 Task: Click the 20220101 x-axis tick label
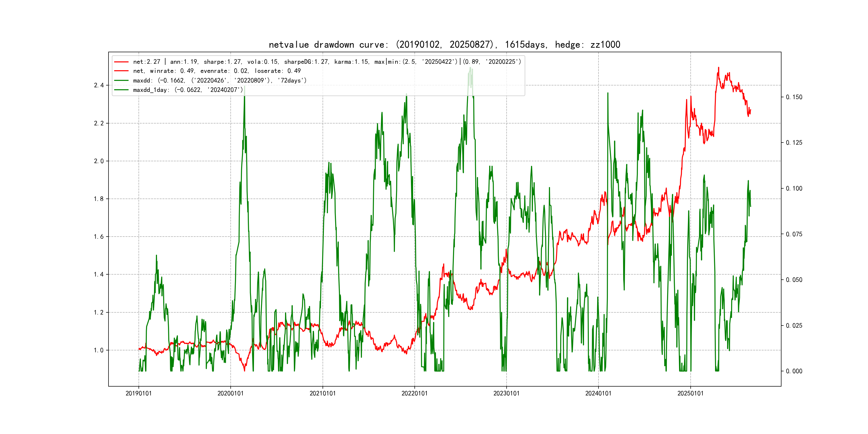click(414, 394)
